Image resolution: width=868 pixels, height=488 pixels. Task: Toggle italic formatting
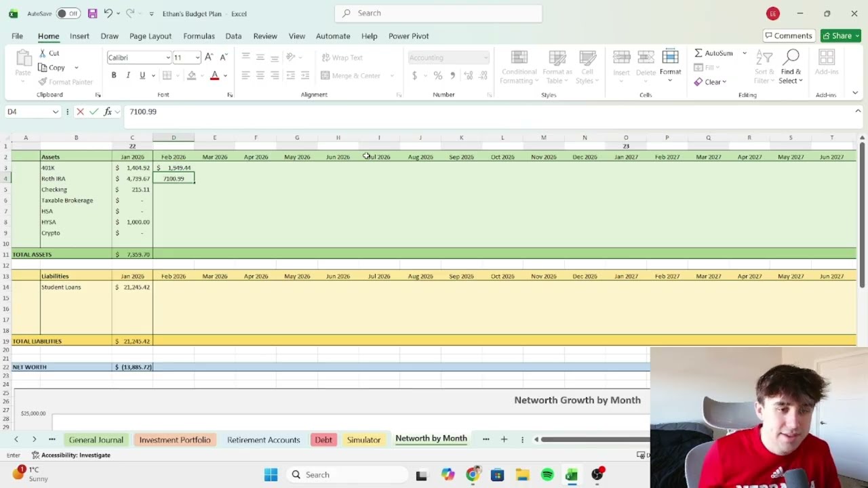[128, 75]
